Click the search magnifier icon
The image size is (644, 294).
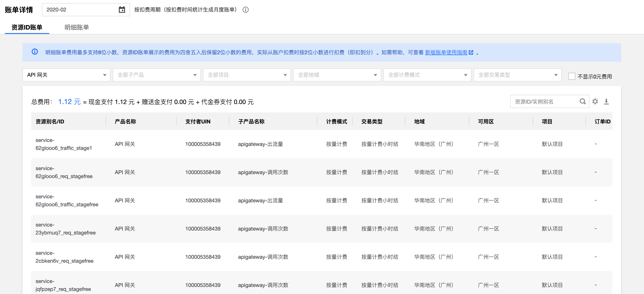point(583,101)
